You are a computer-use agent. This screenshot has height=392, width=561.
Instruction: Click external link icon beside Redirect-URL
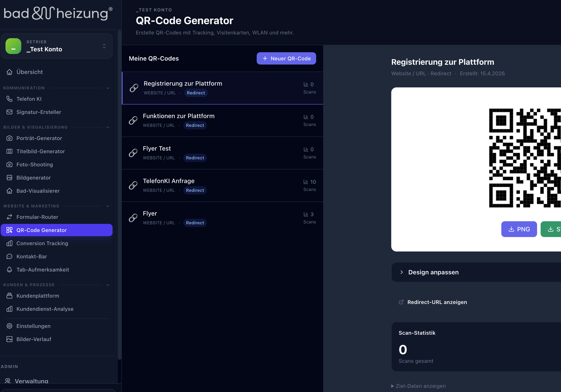[401, 302]
